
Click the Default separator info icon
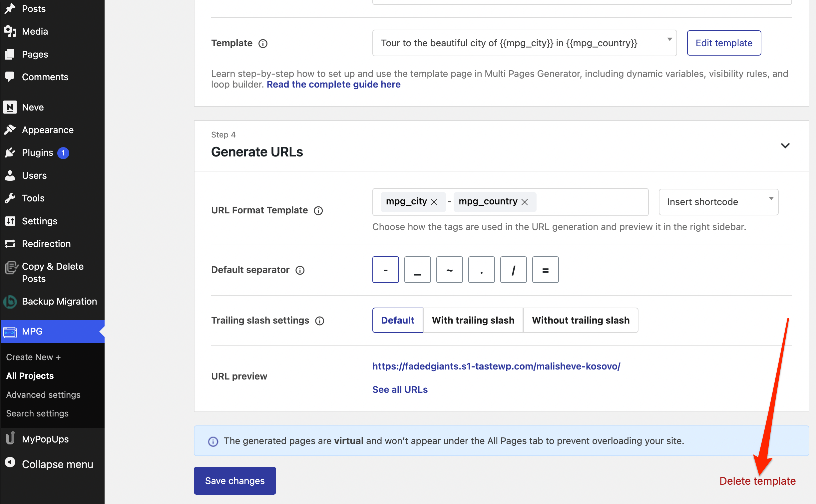click(x=300, y=270)
